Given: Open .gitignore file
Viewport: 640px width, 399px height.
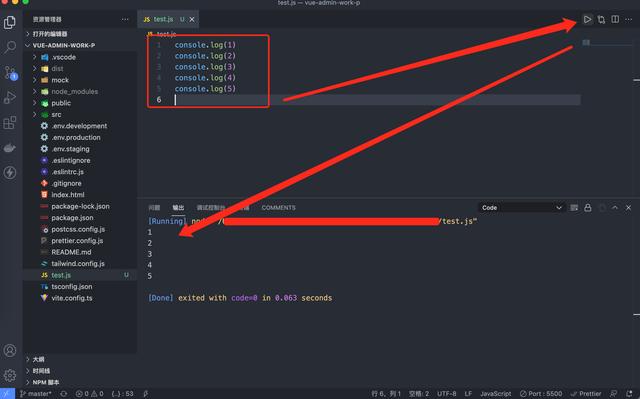Looking at the screenshot, I should pos(80,183).
